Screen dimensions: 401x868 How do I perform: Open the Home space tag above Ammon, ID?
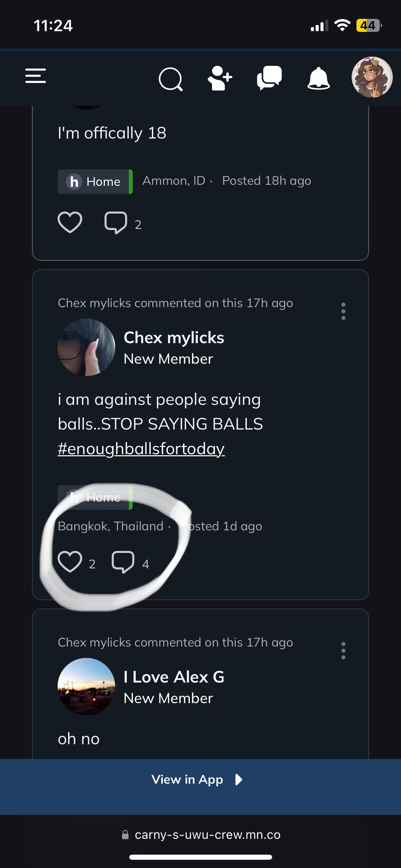[95, 182]
